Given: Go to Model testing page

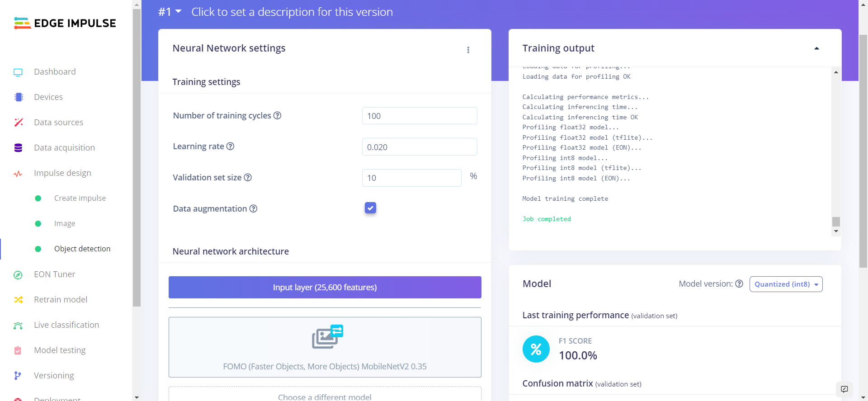Looking at the screenshot, I should click(x=60, y=350).
